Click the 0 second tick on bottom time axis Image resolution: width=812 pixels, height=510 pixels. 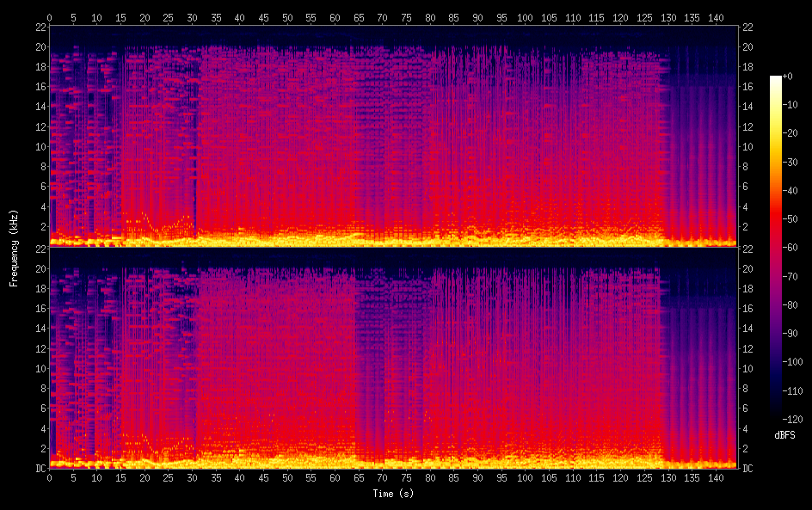[x=50, y=477]
